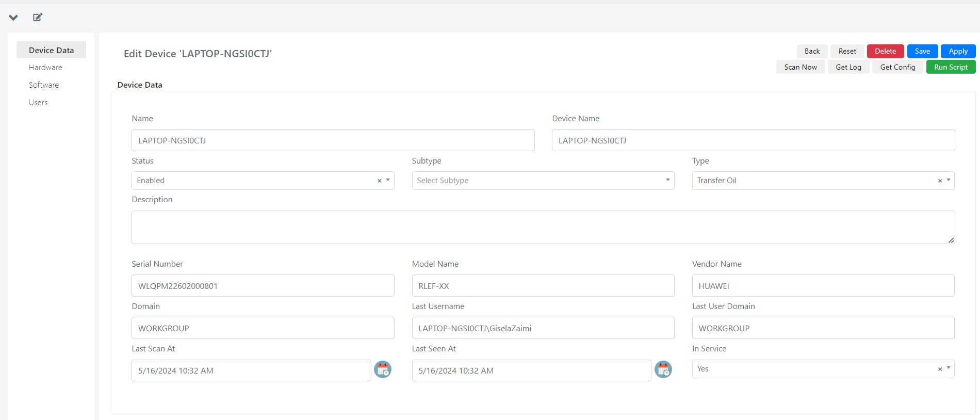This screenshot has height=420, width=980.
Task: Click the Description text area resize handle
Action: point(951,240)
